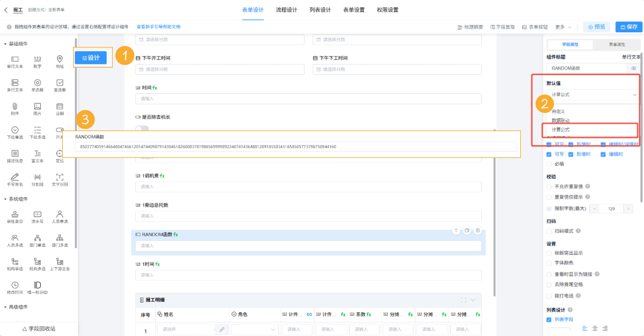Choose the 日期 date component
The image size is (644, 336).
60,109
